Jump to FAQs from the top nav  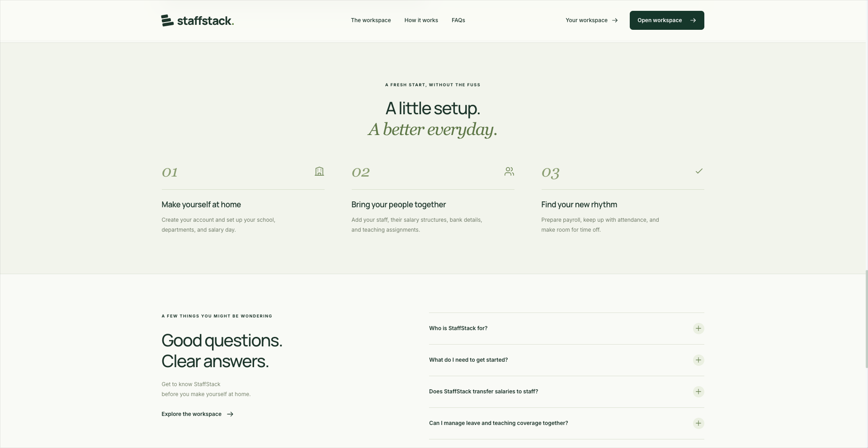(x=458, y=20)
